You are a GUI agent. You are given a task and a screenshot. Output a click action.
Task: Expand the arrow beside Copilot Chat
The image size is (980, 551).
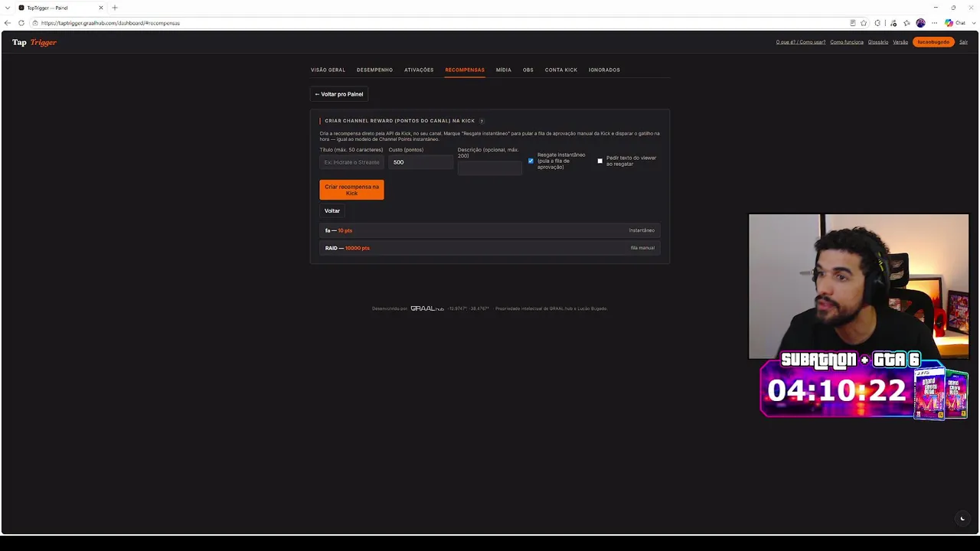pyautogui.click(x=972, y=23)
